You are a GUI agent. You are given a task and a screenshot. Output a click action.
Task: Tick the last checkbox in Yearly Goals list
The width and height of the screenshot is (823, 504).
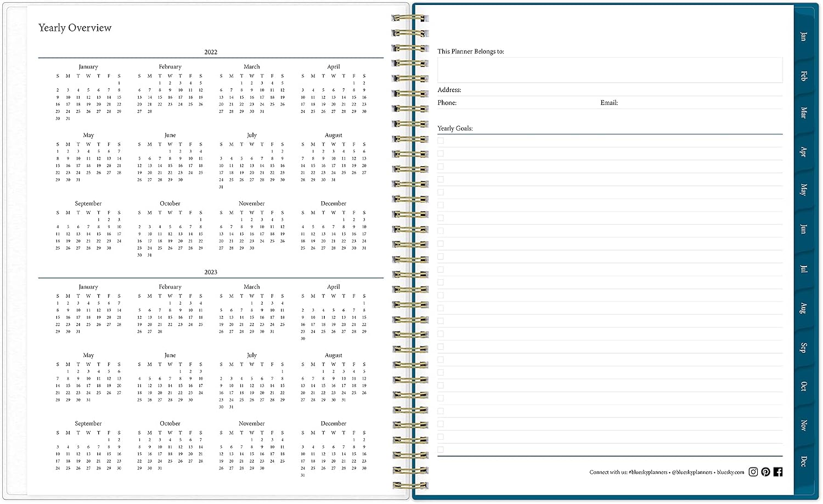tap(441, 450)
